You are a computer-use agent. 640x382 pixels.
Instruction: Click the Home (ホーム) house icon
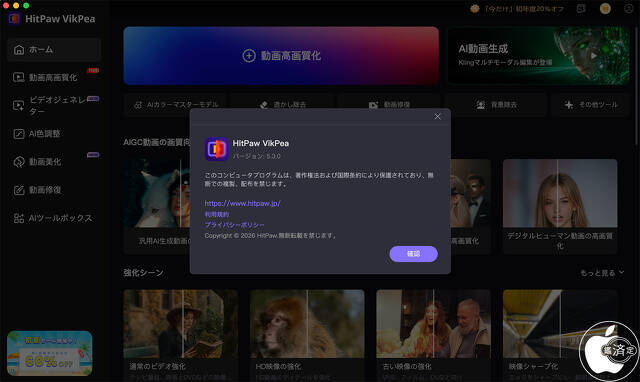coord(19,50)
